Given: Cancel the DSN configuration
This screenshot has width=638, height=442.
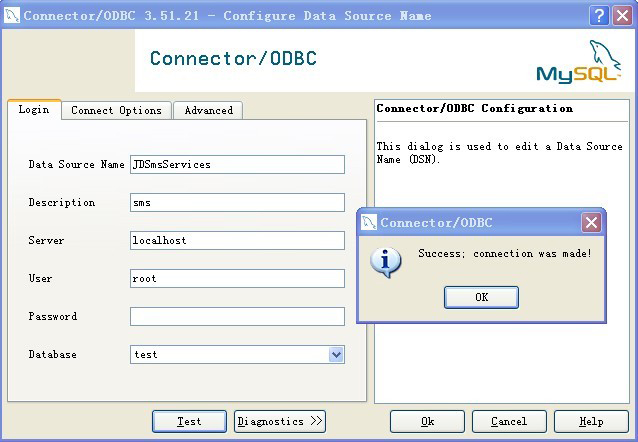Looking at the screenshot, I should pyautogui.click(x=509, y=421).
